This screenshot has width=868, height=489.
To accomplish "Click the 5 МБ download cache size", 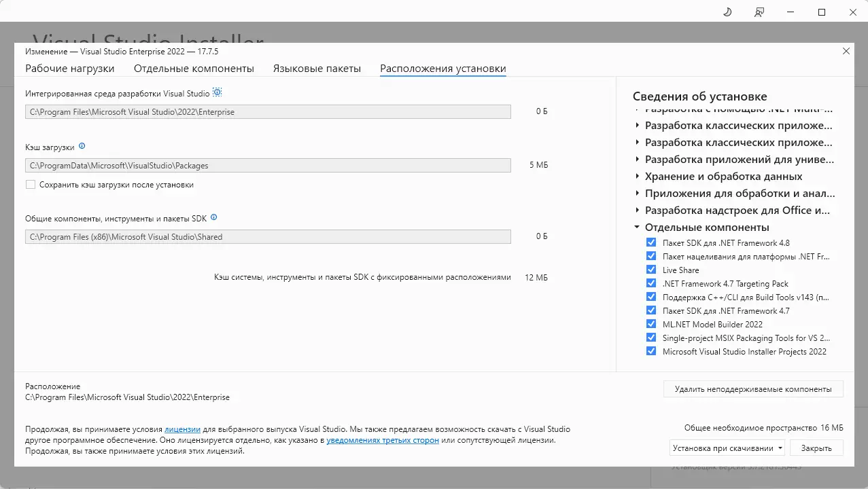I will click(538, 165).
